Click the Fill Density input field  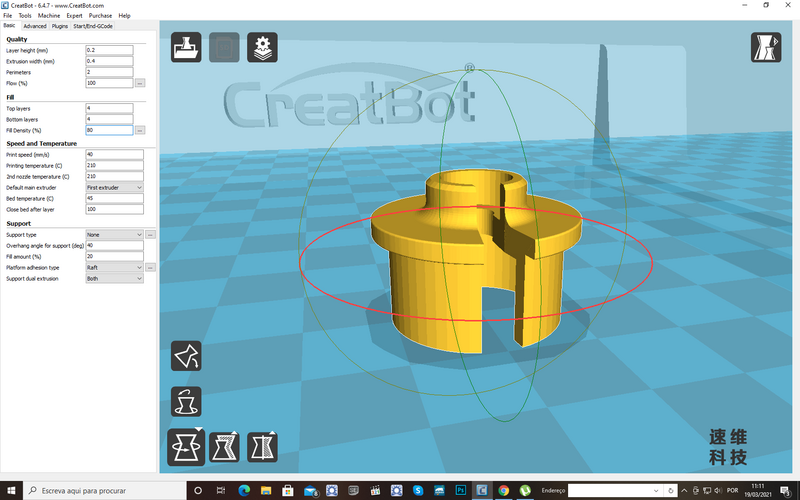(x=109, y=130)
